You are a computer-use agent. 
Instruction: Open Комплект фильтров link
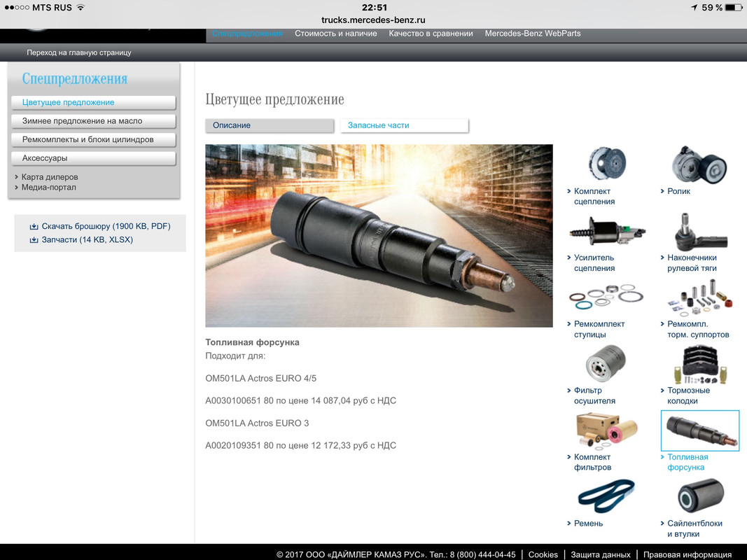pyautogui.click(x=592, y=462)
